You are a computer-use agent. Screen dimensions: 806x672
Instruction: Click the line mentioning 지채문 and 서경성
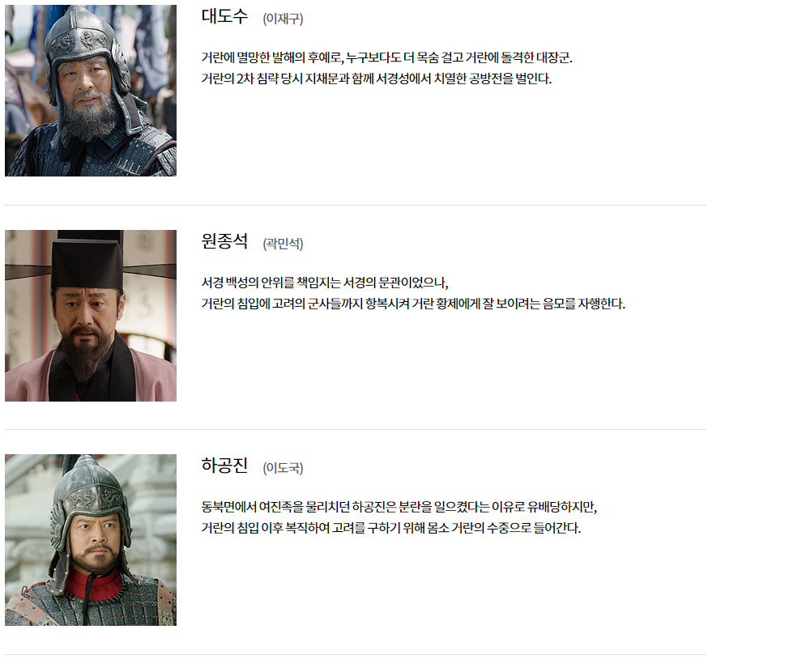click(x=377, y=79)
